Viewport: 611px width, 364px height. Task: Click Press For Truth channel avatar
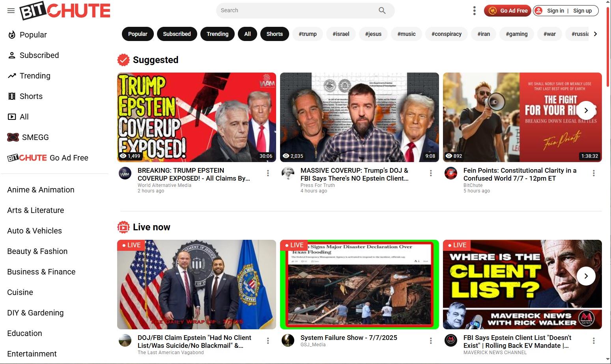[288, 173]
